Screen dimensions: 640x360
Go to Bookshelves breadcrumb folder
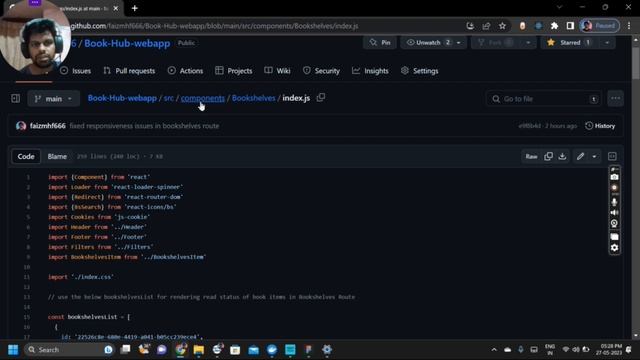click(x=253, y=98)
